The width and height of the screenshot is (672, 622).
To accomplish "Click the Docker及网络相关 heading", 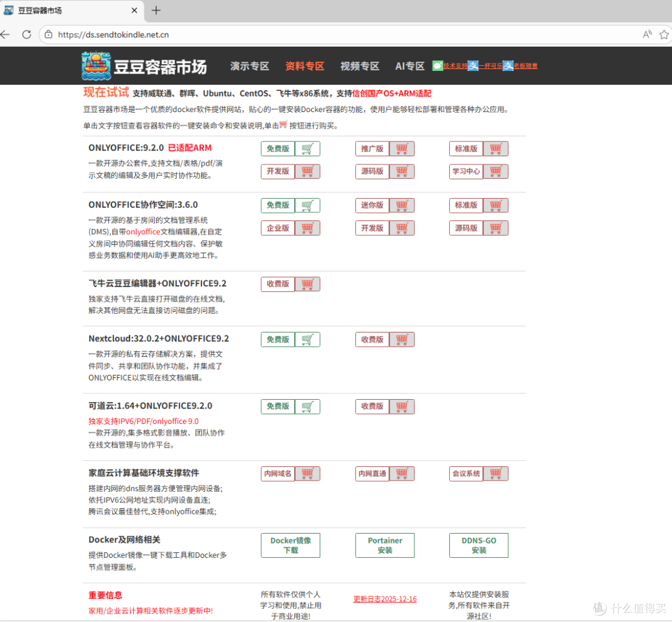I will pos(124,540).
